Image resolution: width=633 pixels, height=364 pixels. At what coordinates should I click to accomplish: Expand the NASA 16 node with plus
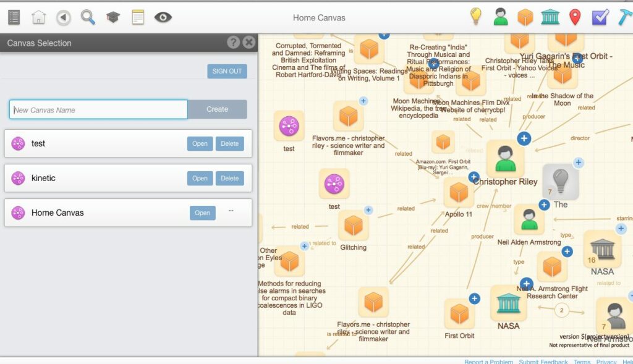[621, 229]
